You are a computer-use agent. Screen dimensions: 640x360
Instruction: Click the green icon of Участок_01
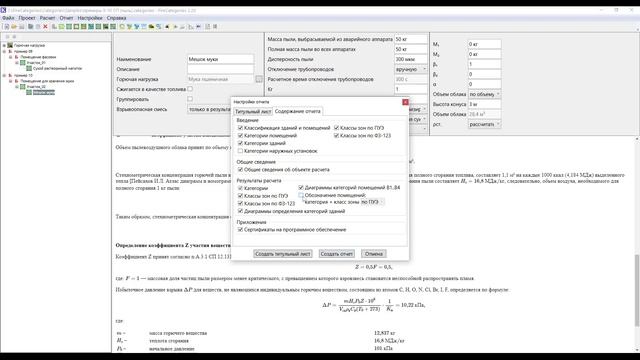(x=23, y=63)
